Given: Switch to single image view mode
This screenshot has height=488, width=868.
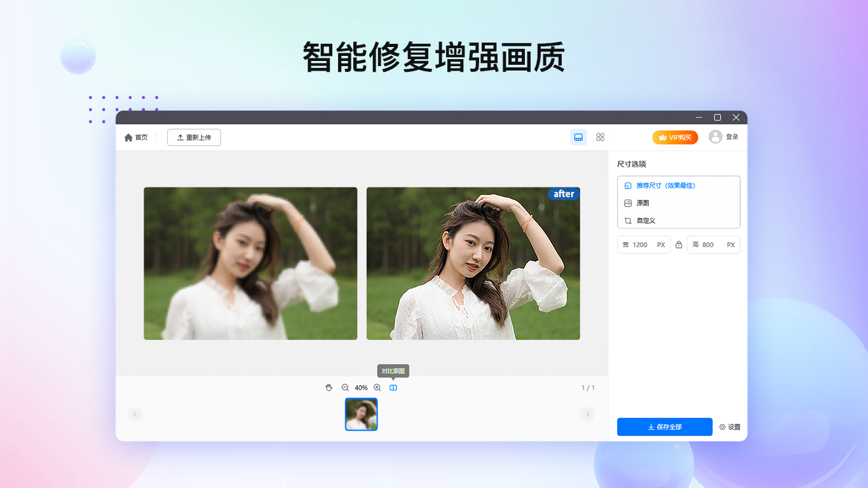Looking at the screenshot, I should point(578,137).
